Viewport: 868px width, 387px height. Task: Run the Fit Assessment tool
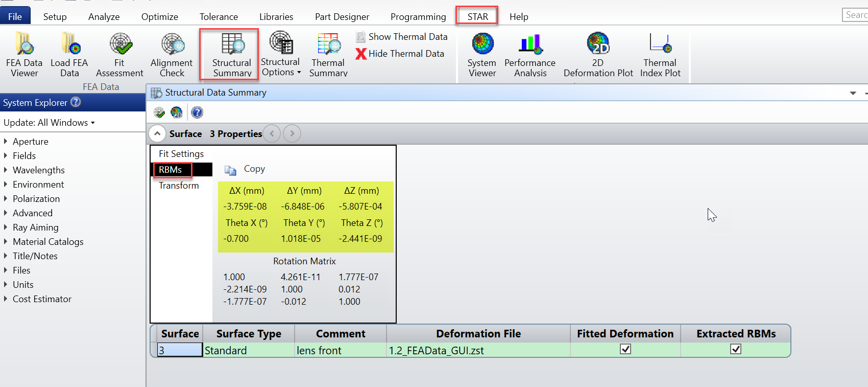pyautogui.click(x=119, y=54)
